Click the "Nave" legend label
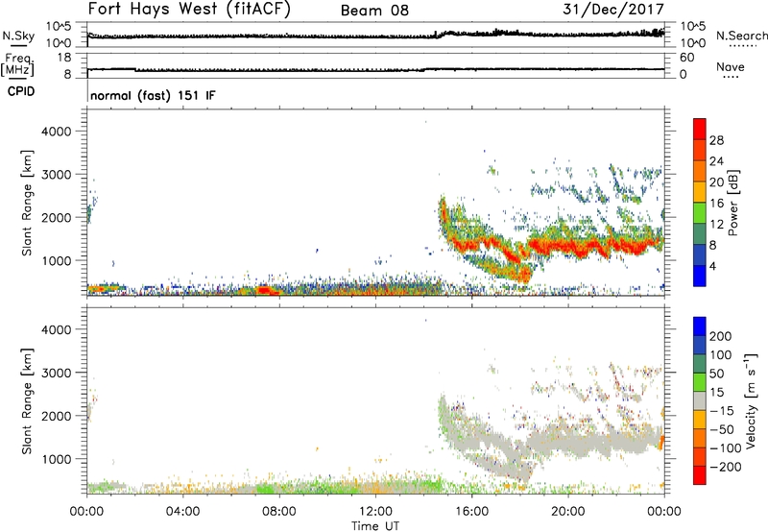This screenshot has width=768, height=532. [x=730, y=66]
